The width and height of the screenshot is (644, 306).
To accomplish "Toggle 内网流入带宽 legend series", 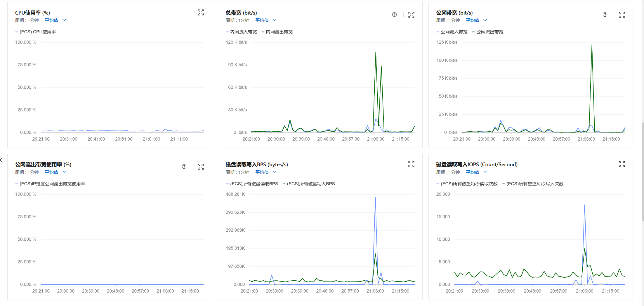I will pyautogui.click(x=241, y=32).
